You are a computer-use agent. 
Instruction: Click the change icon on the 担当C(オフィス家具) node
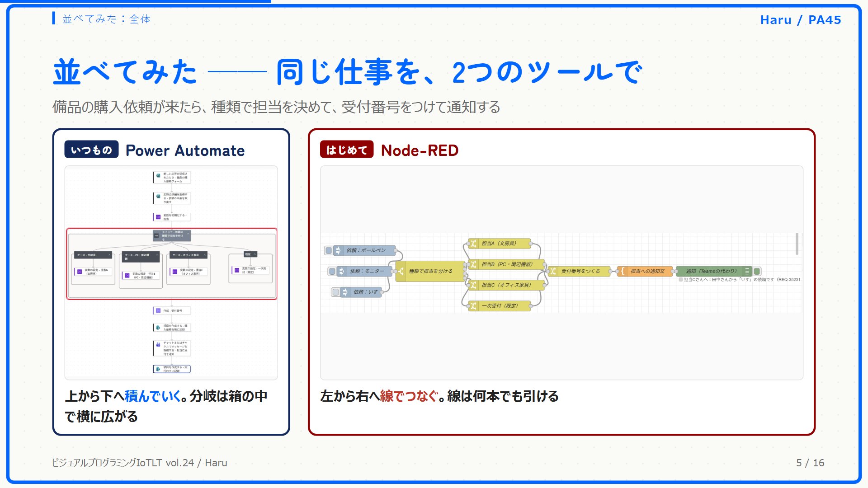pos(473,285)
